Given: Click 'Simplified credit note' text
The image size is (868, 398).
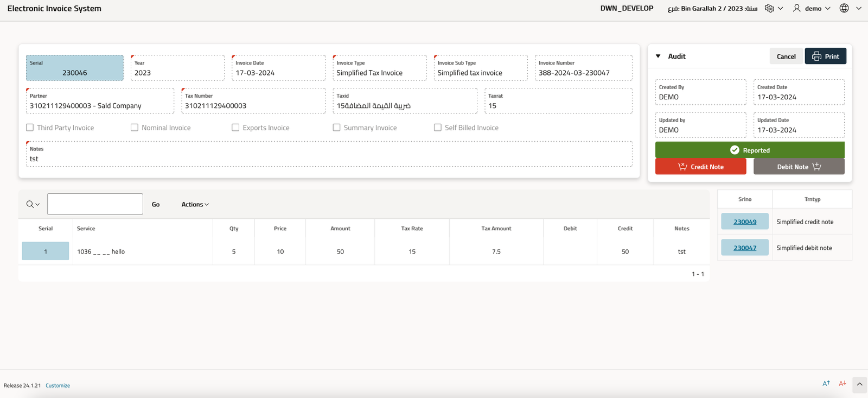Looking at the screenshot, I should pos(805,222).
